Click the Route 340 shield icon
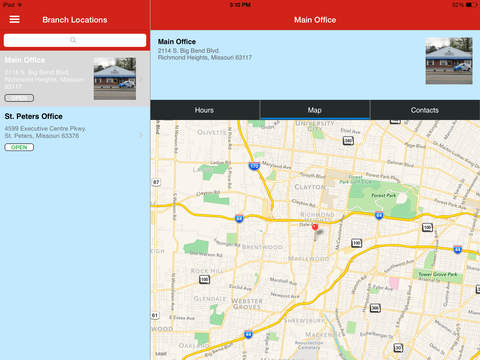The height and width of the screenshot is (360, 480). tap(348, 141)
